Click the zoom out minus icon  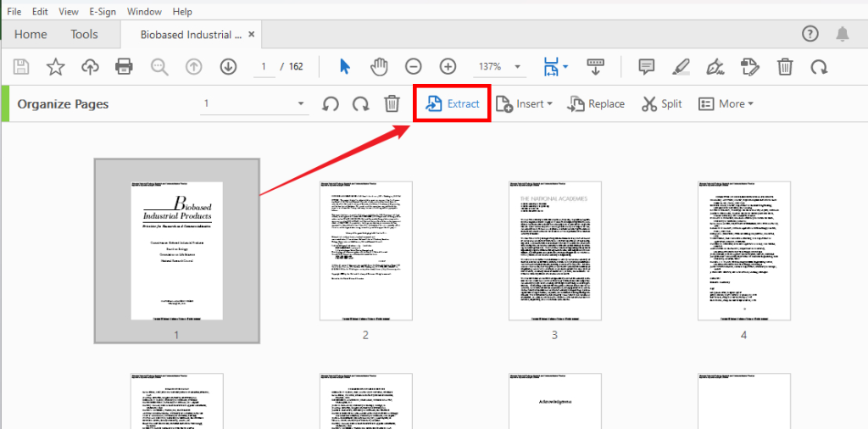pyautogui.click(x=413, y=67)
